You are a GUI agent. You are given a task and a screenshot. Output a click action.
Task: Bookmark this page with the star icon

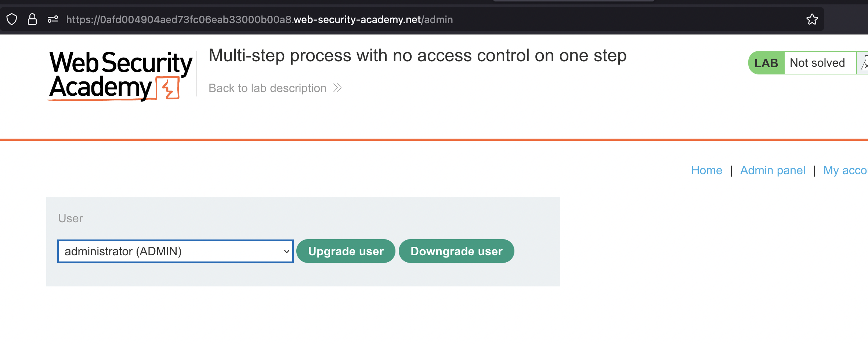[x=812, y=19]
